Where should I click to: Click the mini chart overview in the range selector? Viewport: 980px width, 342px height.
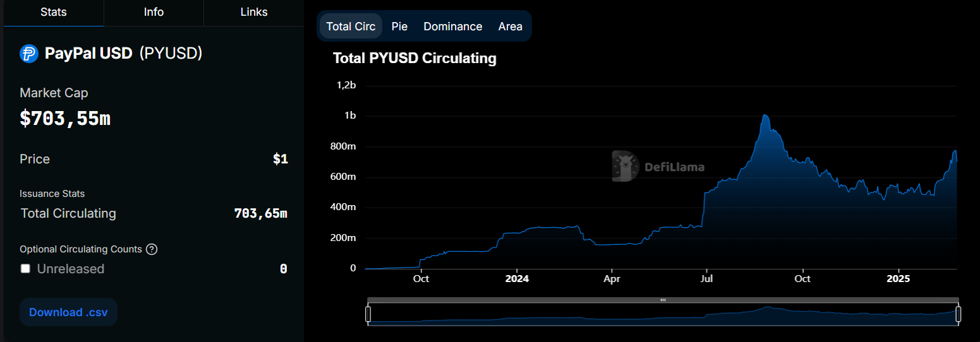click(663, 314)
